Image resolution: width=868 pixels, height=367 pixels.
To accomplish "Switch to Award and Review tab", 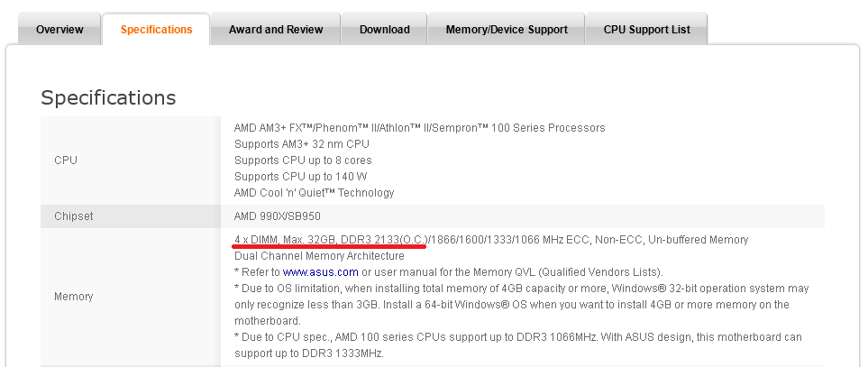I will click(x=276, y=30).
